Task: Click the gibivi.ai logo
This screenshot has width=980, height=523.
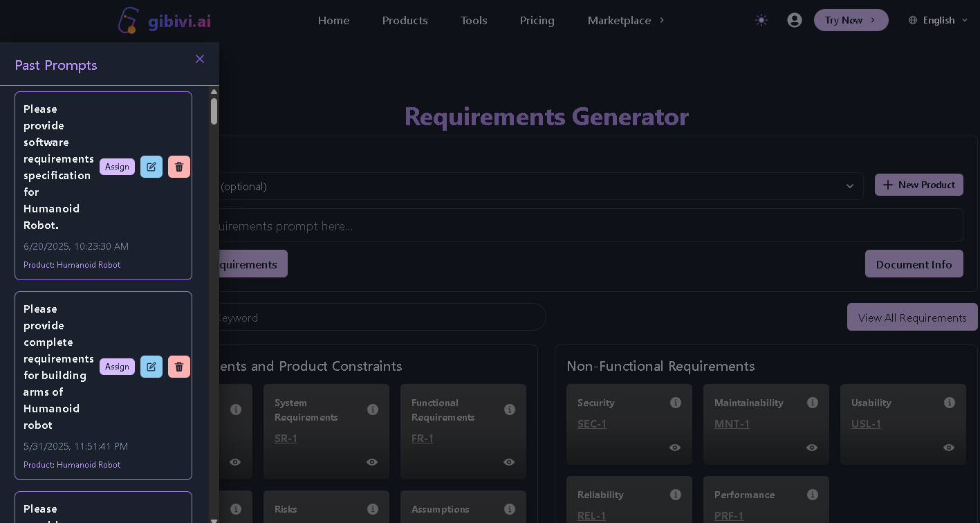Action: click(164, 20)
